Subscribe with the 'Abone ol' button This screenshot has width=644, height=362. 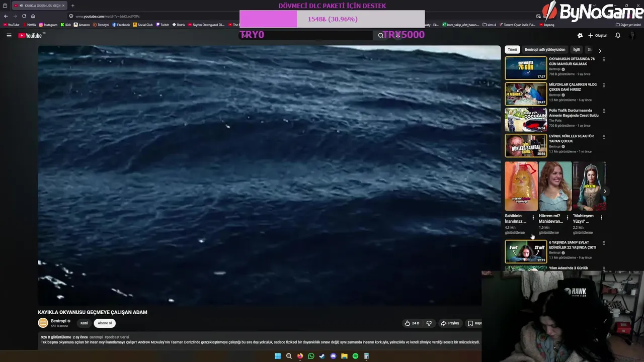click(x=105, y=323)
